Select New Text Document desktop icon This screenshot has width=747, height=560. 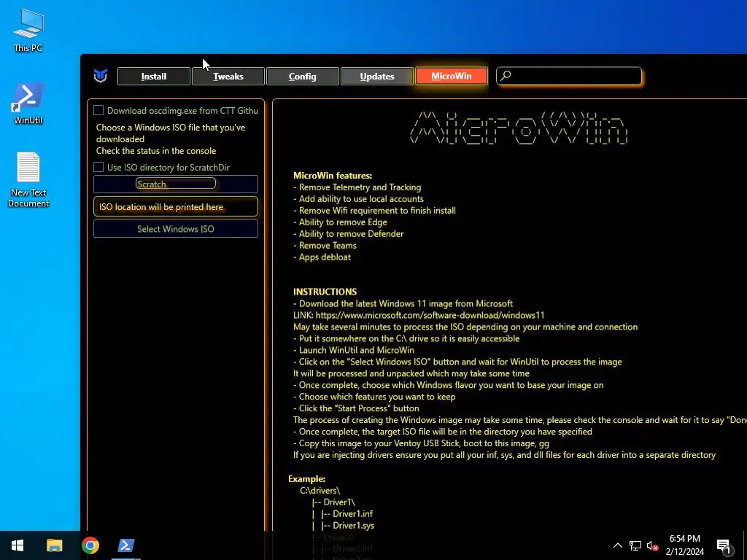[x=28, y=180]
